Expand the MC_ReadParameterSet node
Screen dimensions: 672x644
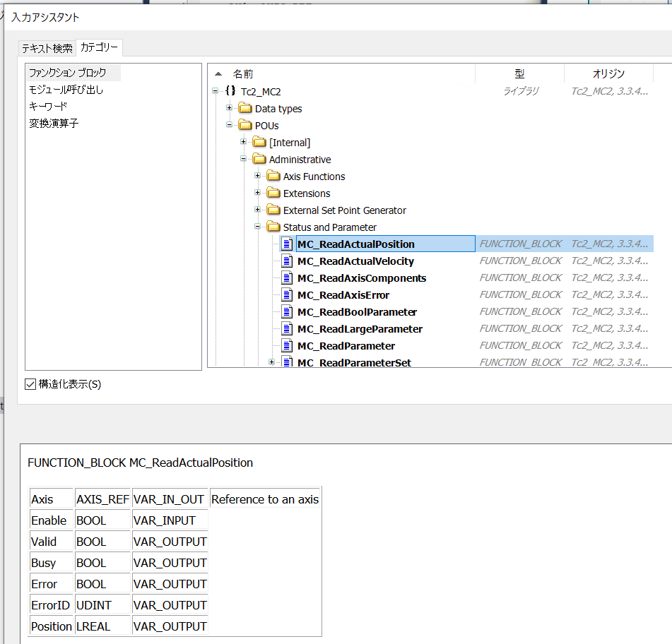coord(273,362)
